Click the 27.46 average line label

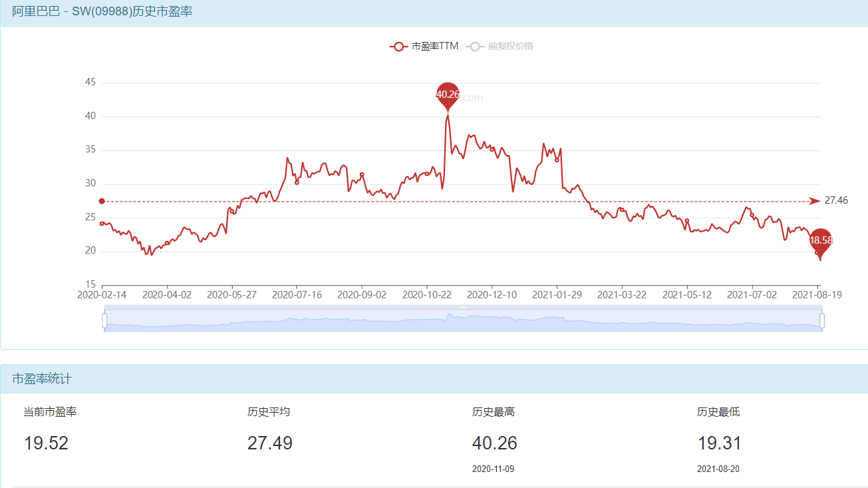(836, 200)
